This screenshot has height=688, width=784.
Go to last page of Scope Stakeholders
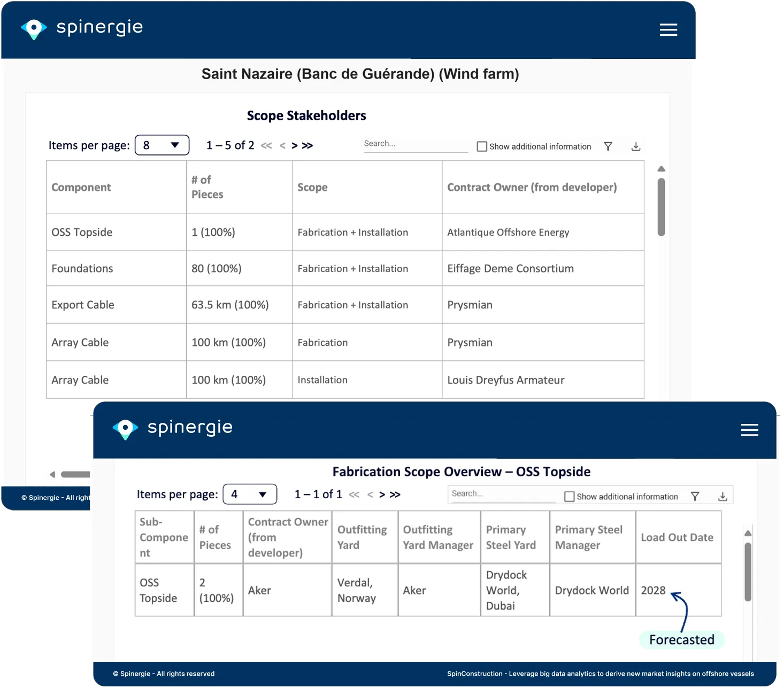click(x=308, y=145)
